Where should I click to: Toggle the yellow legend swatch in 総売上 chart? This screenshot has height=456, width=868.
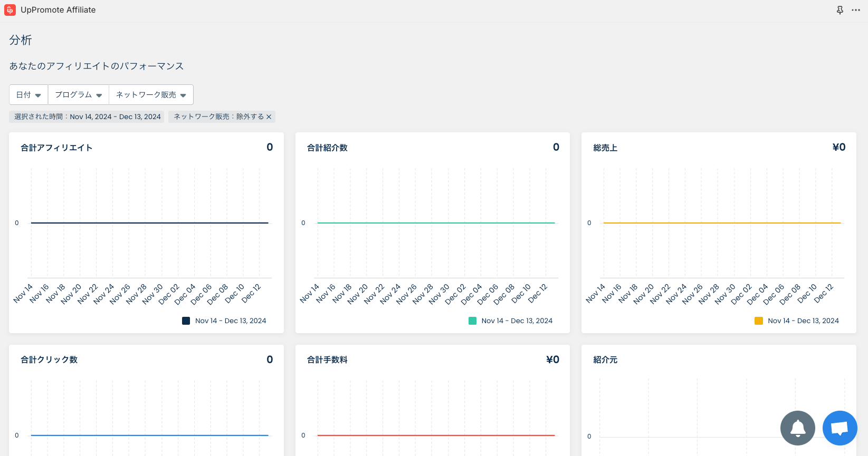pos(759,321)
